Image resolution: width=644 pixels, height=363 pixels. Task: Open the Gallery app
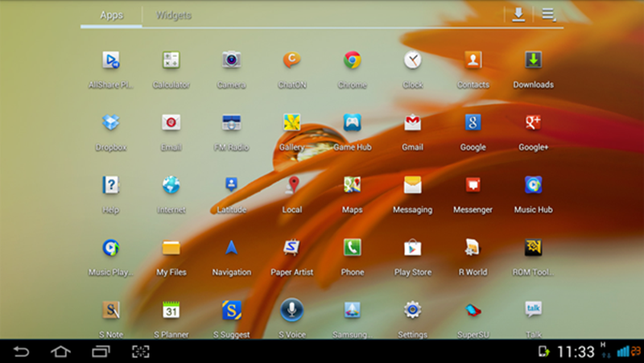pyautogui.click(x=292, y=122)
